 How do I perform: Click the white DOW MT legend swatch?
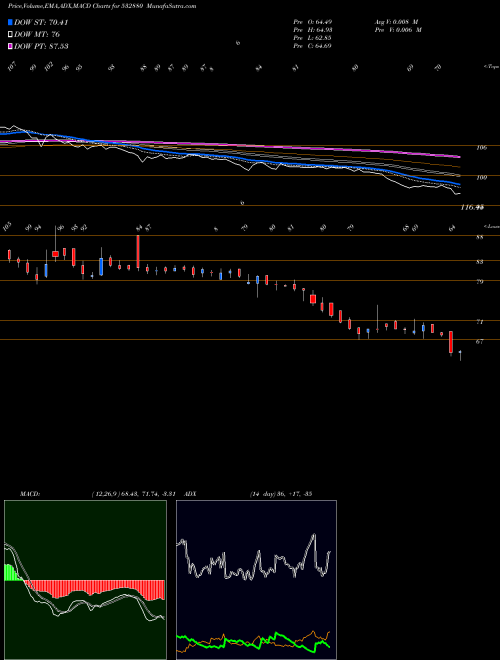[x=11, y=34]
